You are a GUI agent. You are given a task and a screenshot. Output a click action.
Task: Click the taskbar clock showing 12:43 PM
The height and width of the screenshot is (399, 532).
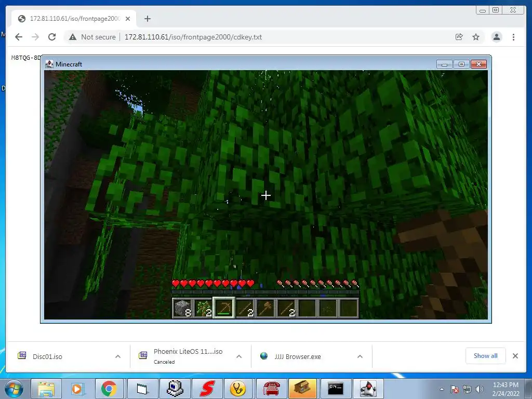coord(506,389)
